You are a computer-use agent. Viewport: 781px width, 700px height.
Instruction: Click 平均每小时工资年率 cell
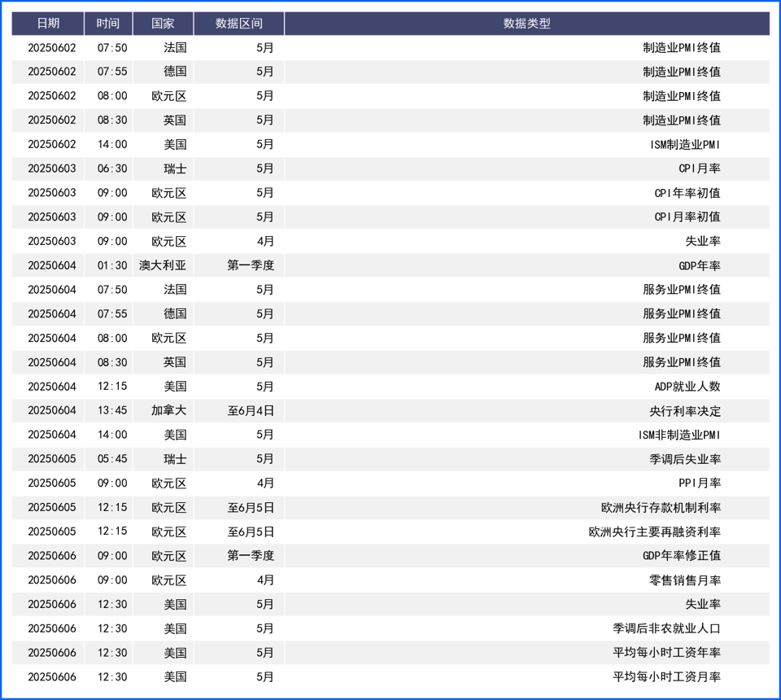[x=666, y=653]
